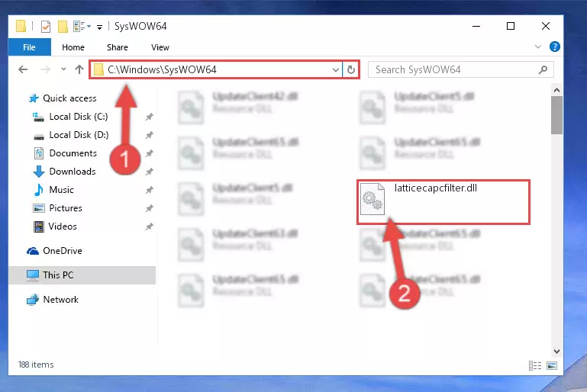Click the pin icon next to Videos
The height and width of the screenshot is (392, 587).
click(149, 227)
